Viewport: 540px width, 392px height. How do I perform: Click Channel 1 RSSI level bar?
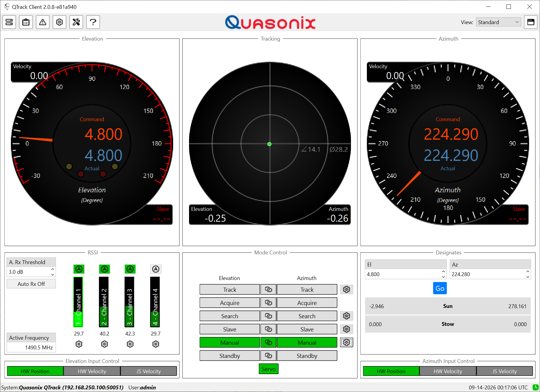point(78,302)
